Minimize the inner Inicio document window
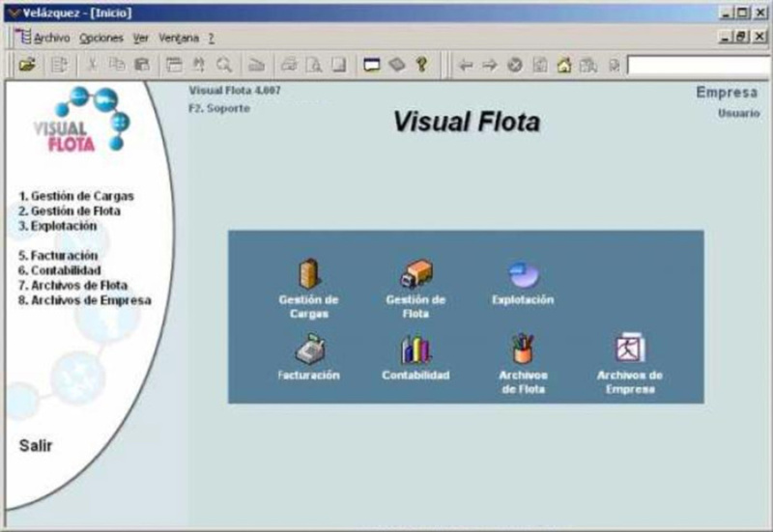This screenshot has height=532, width=773. pyautogui.click(x=725, y=37)
